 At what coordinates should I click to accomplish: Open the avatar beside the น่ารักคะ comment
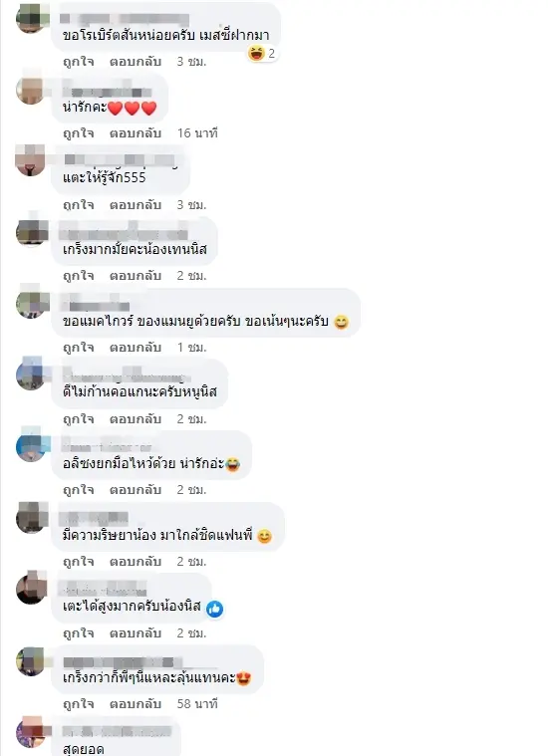click(x=31, y=90)
